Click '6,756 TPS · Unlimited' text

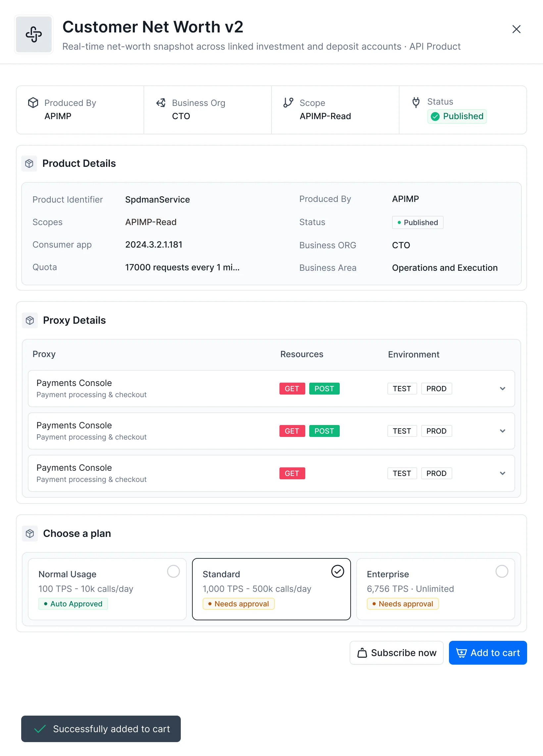click(x=410, y=589)
